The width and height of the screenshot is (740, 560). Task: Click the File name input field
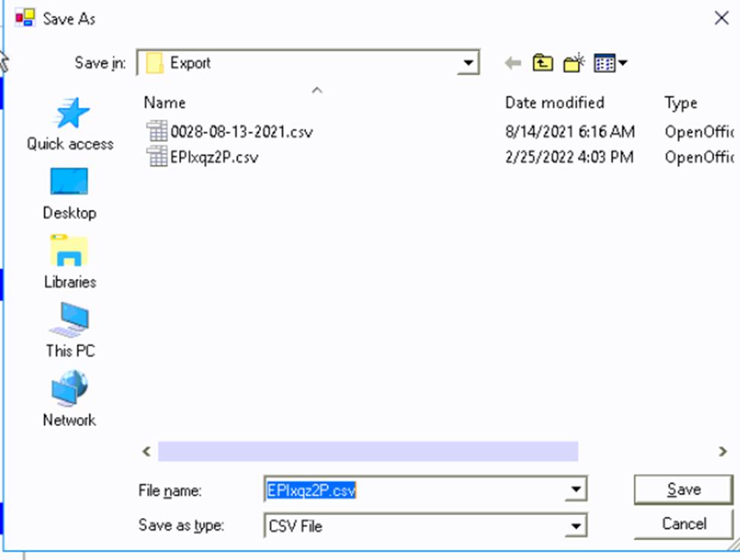click(x=416, y=490)
